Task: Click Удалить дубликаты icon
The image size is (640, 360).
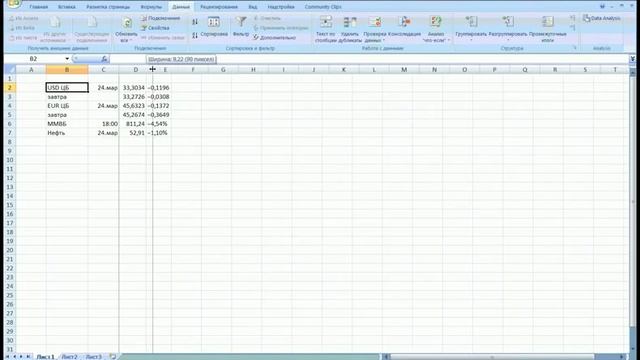Action: point(350,22)
